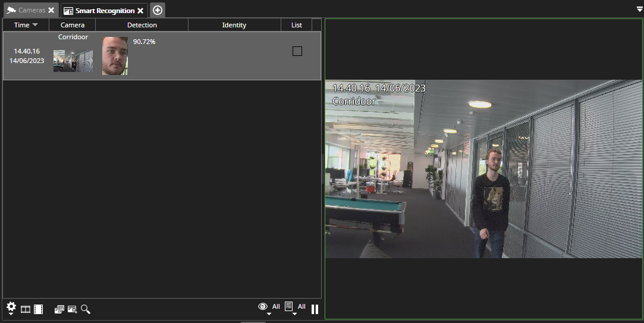Screen dimensions: 644x323
Task: Close the Smart Recognition tab
Action: [x=140, y=11]
